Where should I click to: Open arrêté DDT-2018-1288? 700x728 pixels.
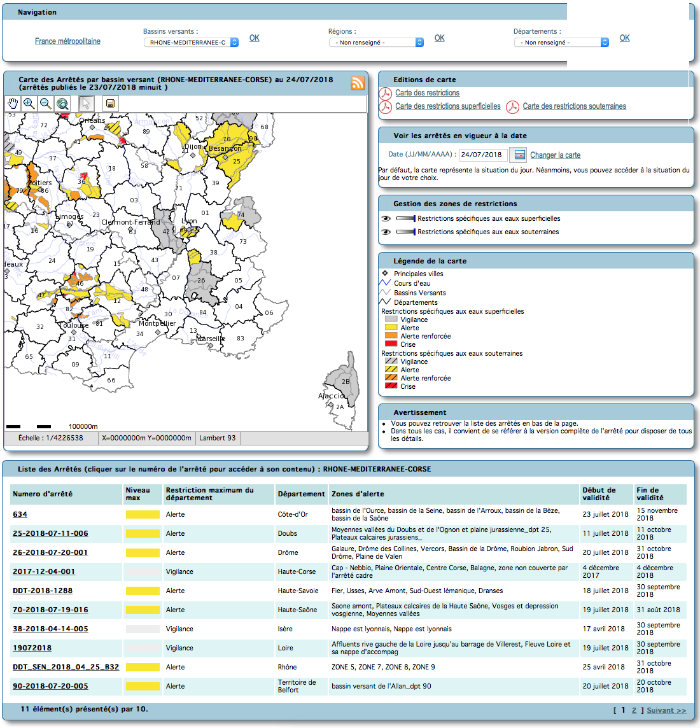pyautogui.click(x=43, y=591)
